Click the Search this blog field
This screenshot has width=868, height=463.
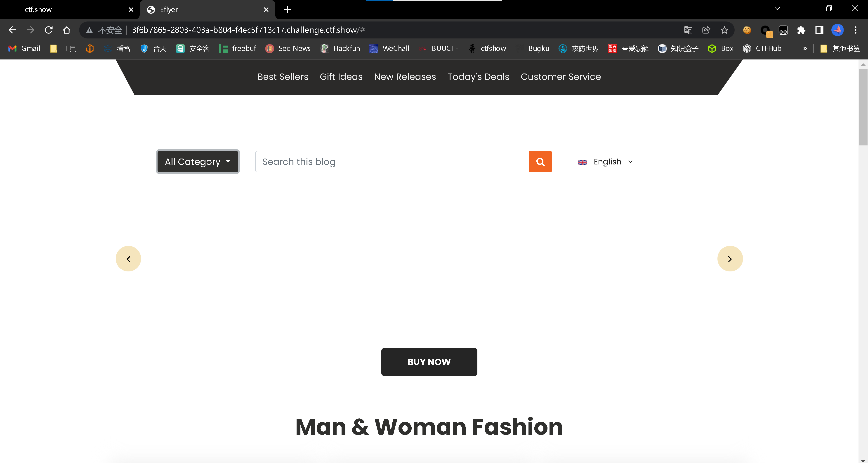[392, 162]
